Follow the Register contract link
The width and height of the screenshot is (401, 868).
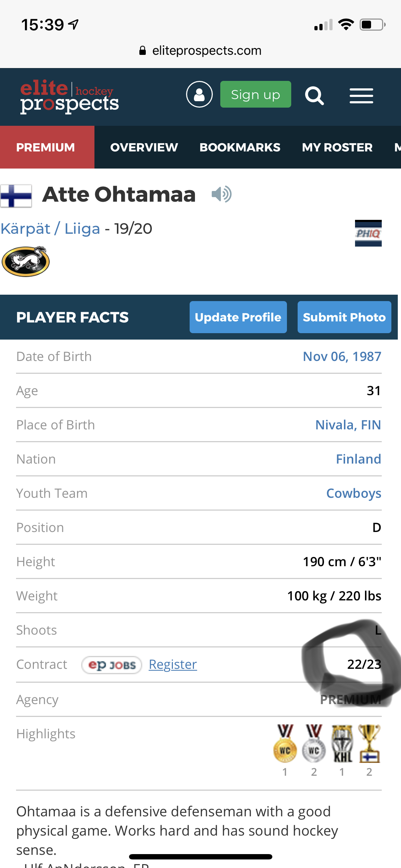[x=173, y=665]
